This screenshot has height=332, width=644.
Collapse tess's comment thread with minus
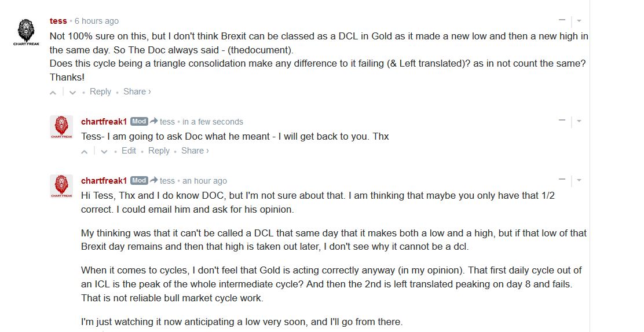pyautogui.click(x=562, y=21)
